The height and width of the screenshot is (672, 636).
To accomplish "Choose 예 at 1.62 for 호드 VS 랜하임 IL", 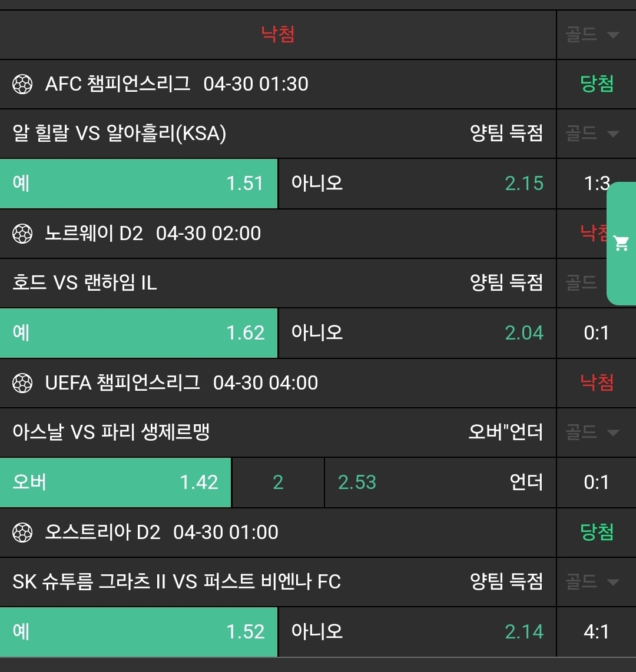I will (x=138, y=333).
